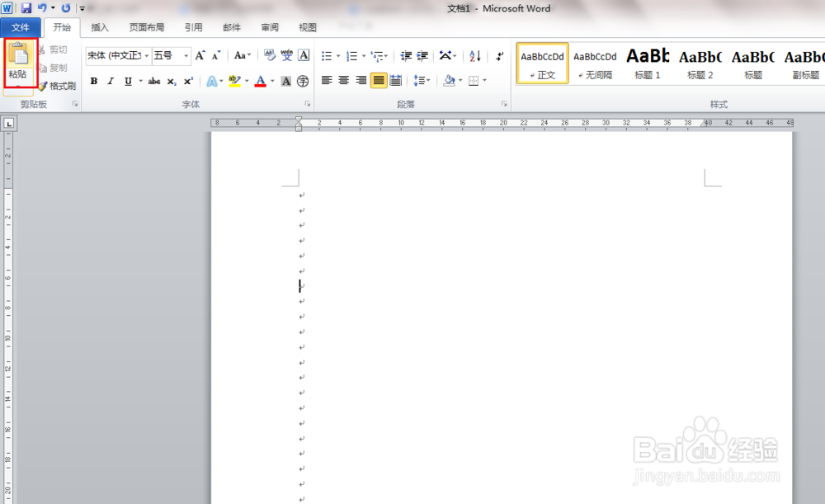Expand the 字体 font dialog launcher
Image resolution: width=825 pixels, height=504 pixels.
[307, 104]
